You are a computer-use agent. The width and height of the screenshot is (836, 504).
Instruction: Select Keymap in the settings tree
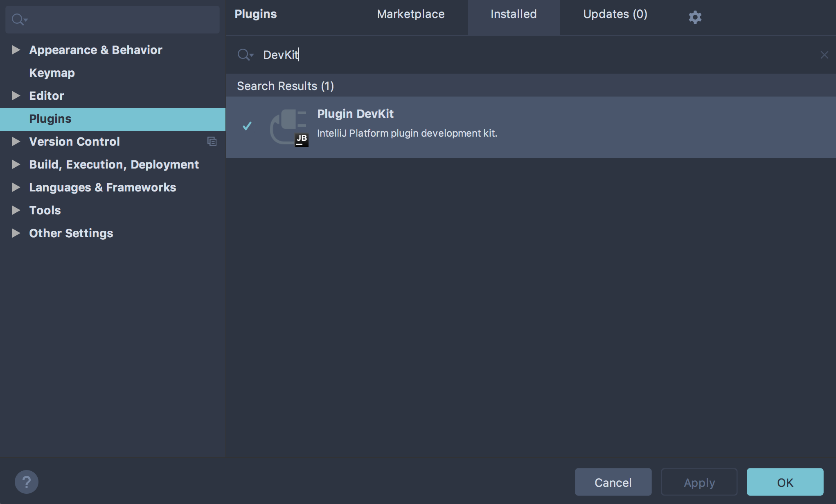52,73
